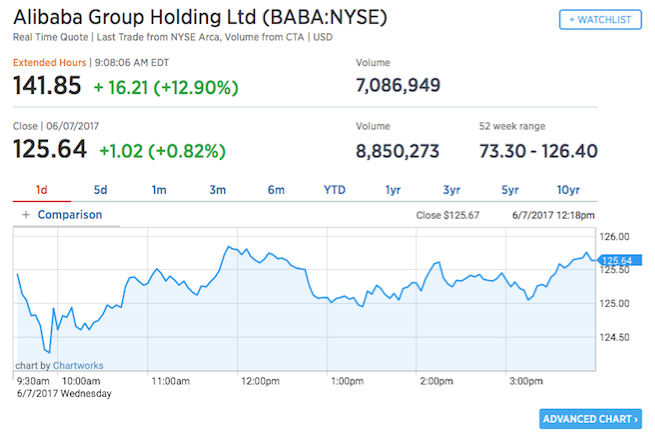Click the plus icon next to Comparison
The width and height of the screenshot is (655, 444).
pyautogui.click(x=26, y=215)
